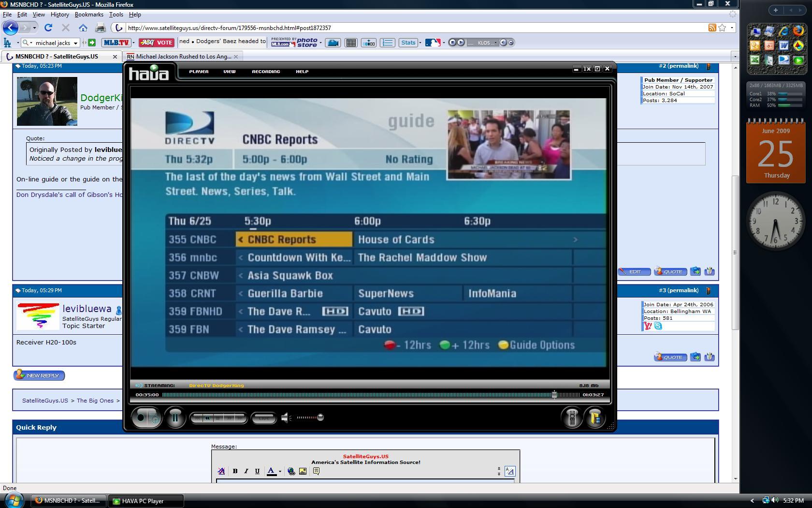Click the HAVA stream timeline position handle
This screenshot has height=508, width=812.
click(x=554, y=394)
